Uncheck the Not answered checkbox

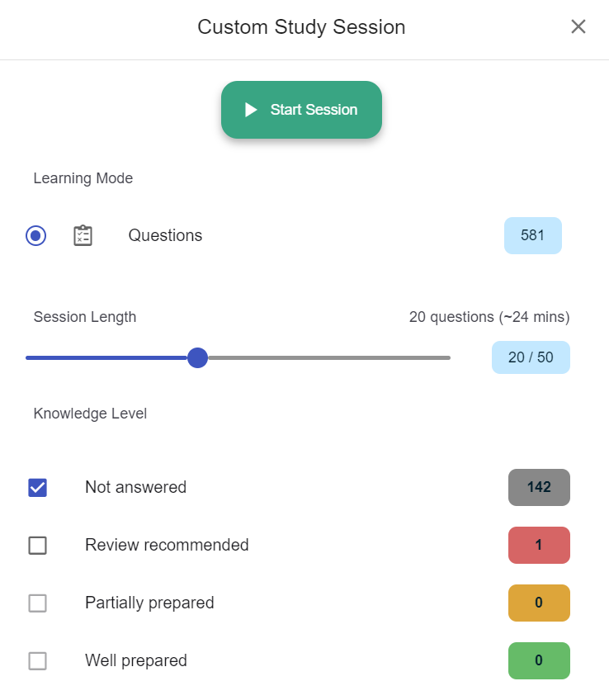click(38, 487)
